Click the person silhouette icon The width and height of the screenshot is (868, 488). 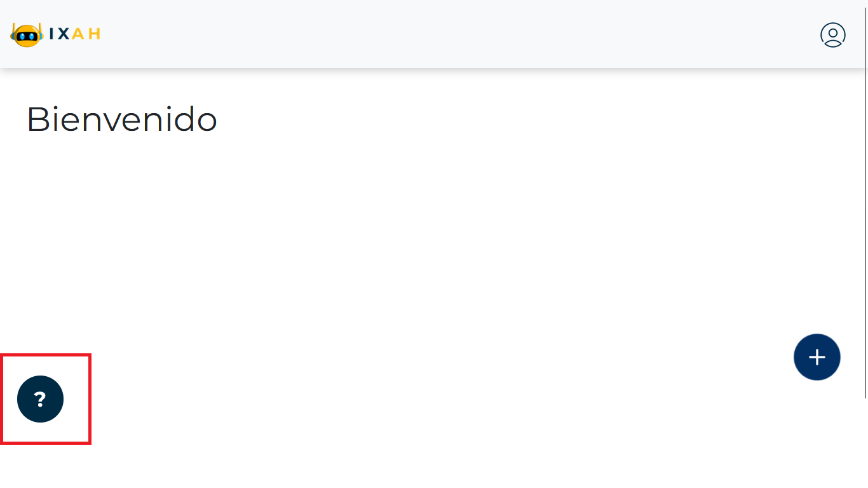832,35
